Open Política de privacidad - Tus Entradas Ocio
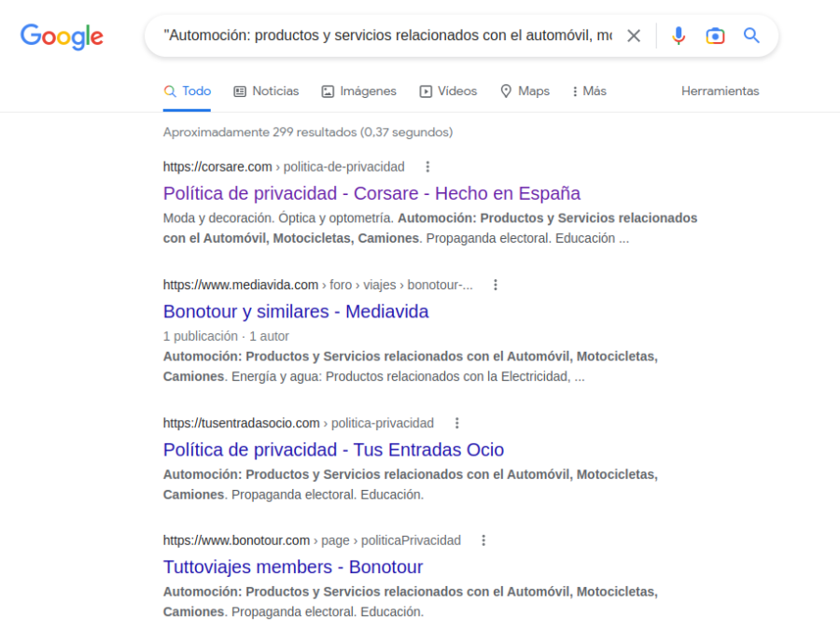The height and width of the screenshot is (630, 840). pyautogui.click(x=333, y=450)
